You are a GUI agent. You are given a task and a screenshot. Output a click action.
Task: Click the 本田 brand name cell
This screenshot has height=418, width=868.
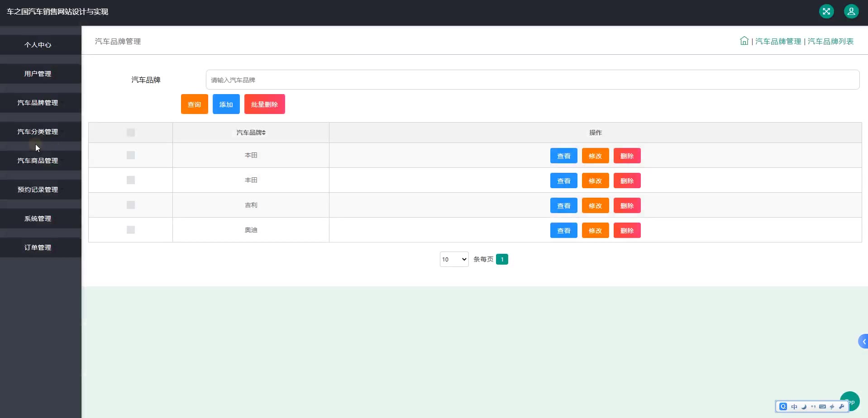click(251, 155)
